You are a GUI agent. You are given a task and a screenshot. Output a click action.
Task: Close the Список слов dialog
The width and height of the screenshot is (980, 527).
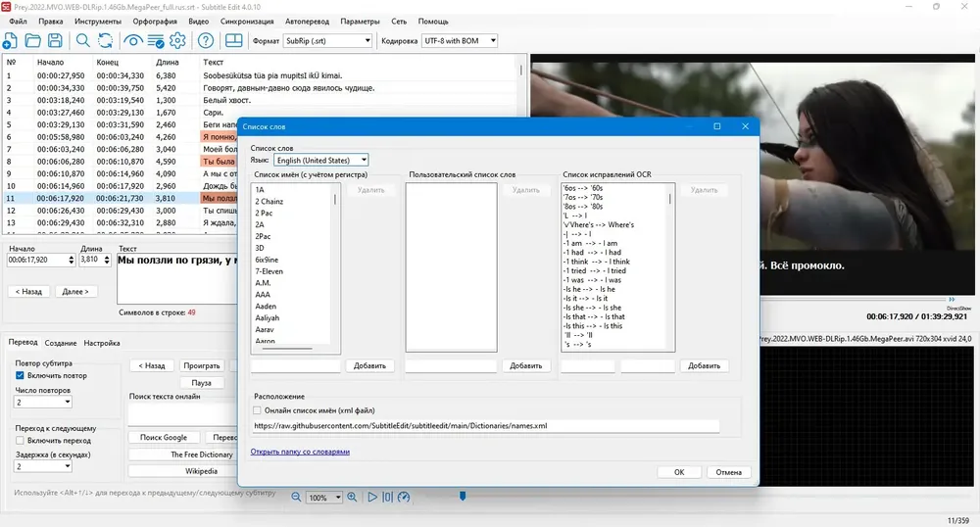(x=745, y=126)
